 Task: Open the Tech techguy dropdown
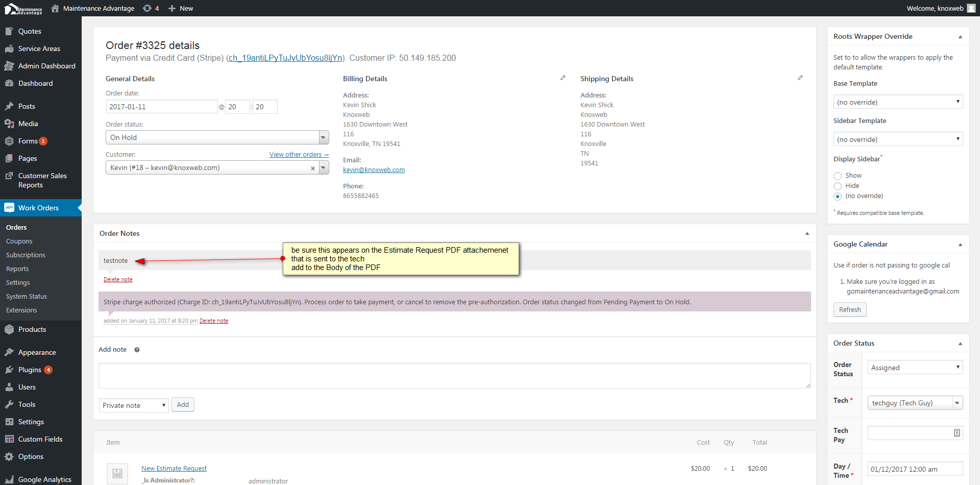click(915, 403)
